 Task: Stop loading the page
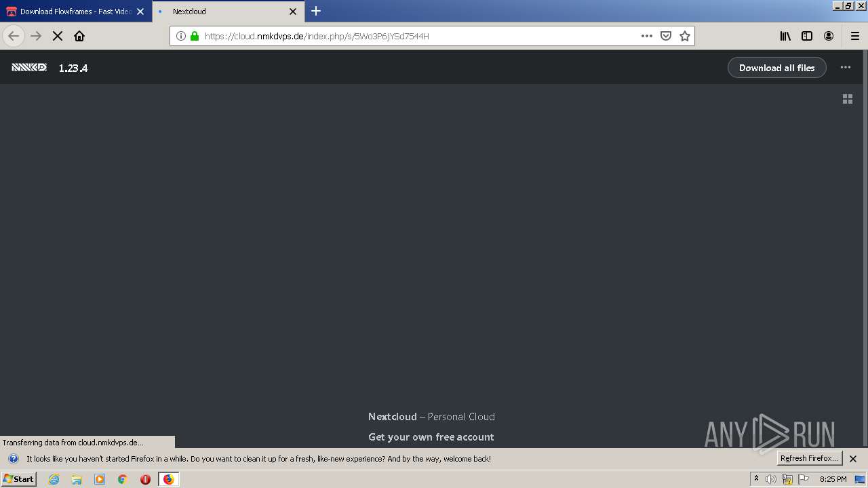(x=58, y=36)
